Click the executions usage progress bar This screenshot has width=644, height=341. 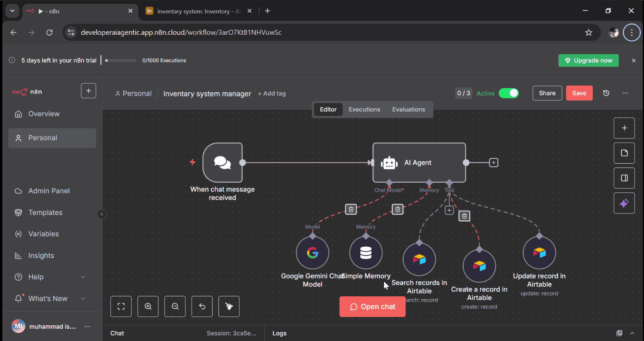pyautogui.click(x=121, y=60)
